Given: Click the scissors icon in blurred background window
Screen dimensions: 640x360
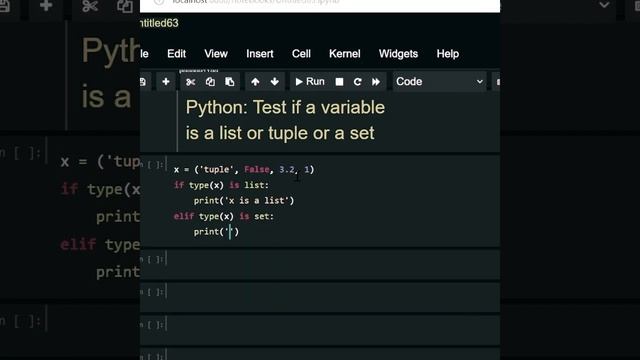Looking at the screenshot, I should pyautogui.click(x=90, y=6).
